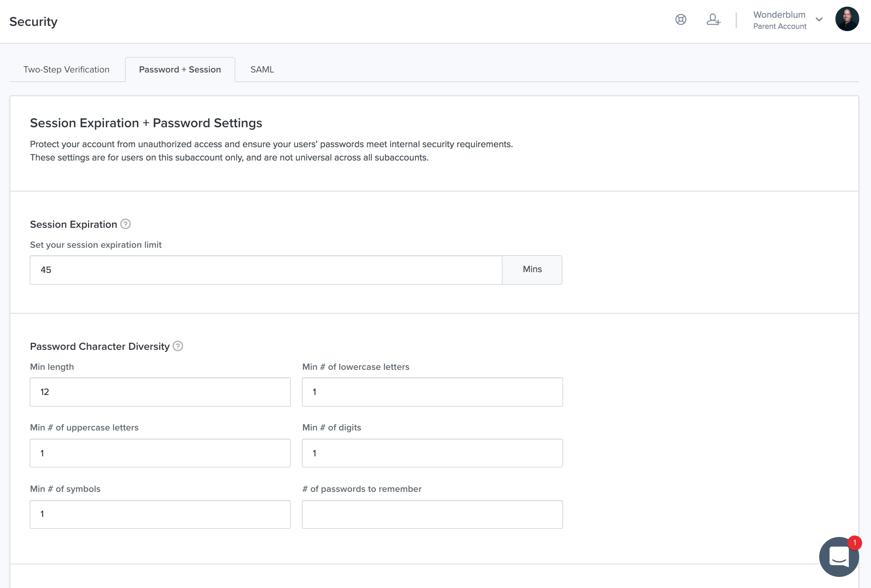Expand the Wonderblum account chevron
The image size is (871, 588).
point(819,20)
